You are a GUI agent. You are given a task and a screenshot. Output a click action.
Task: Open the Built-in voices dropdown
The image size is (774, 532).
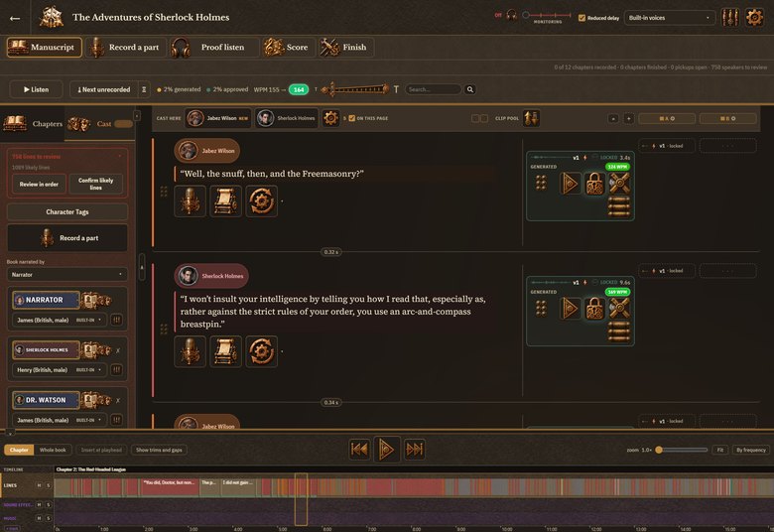pyautogui.click(x=670, y=18)
